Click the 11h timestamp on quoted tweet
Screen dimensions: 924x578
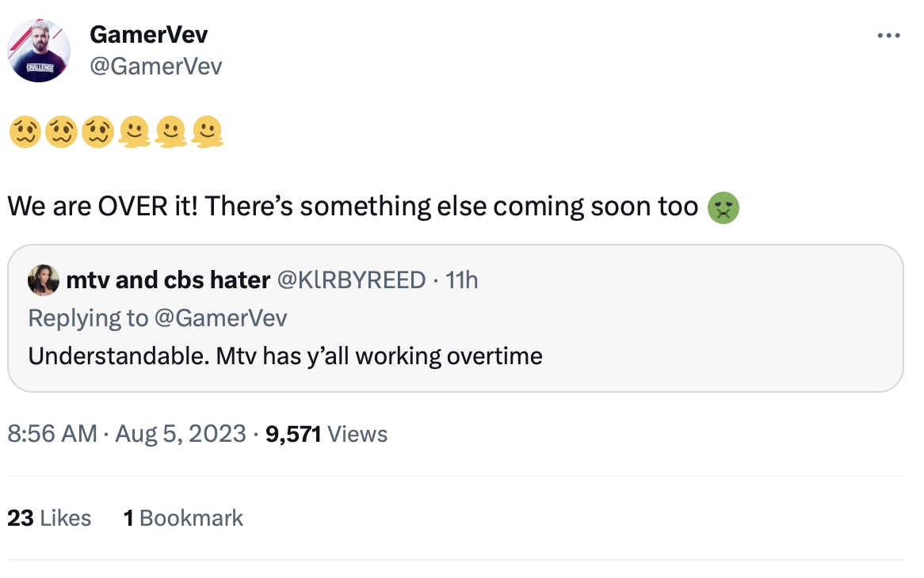pos(462,279)
